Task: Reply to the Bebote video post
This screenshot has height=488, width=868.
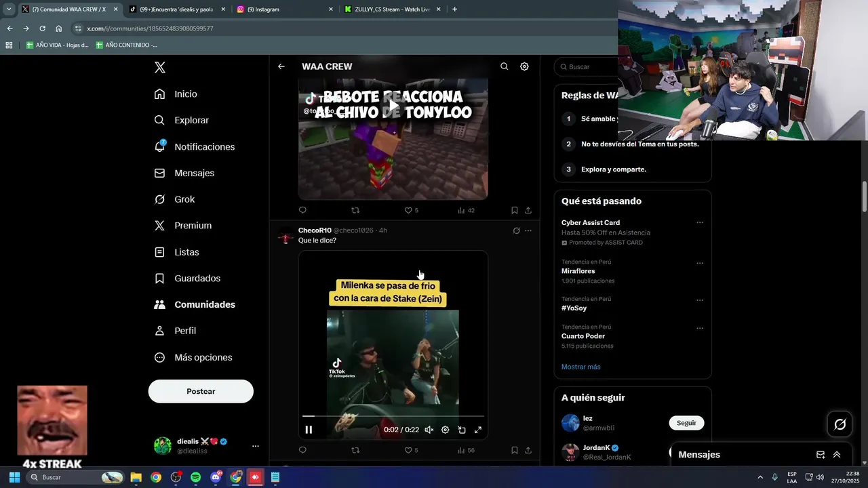Action: coord(302,210)
